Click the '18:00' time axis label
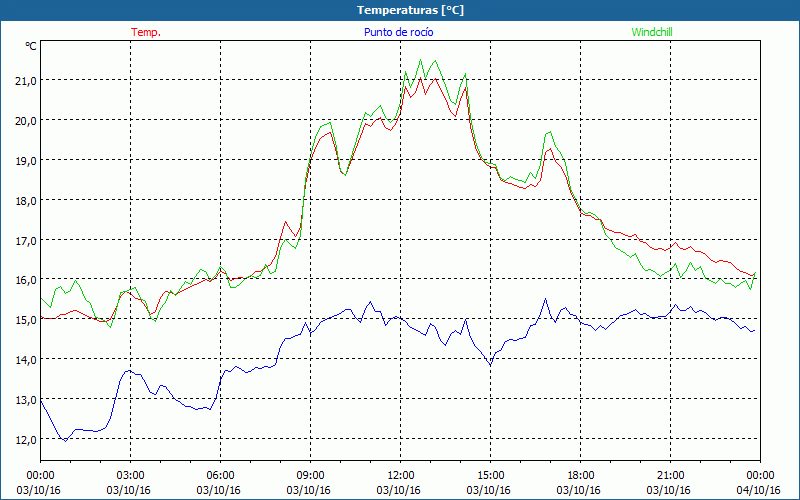Viewport: 800px width, 500px height. point(581,476)
